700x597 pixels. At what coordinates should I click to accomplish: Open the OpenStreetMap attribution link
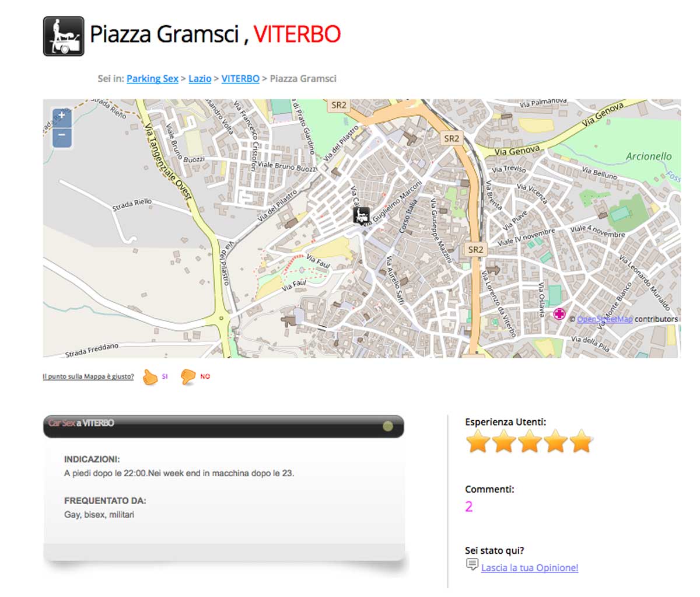coord(604,319)
